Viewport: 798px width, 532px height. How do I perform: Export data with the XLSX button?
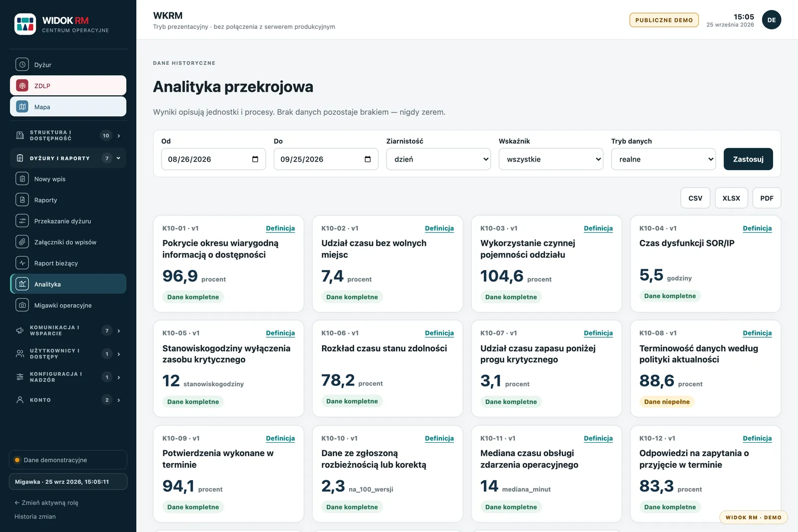pos(731,198)
